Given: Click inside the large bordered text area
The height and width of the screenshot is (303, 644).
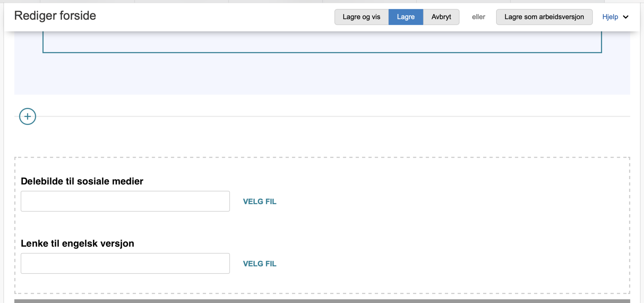Looking at the screenshot, I should click(x=322, y=42).
